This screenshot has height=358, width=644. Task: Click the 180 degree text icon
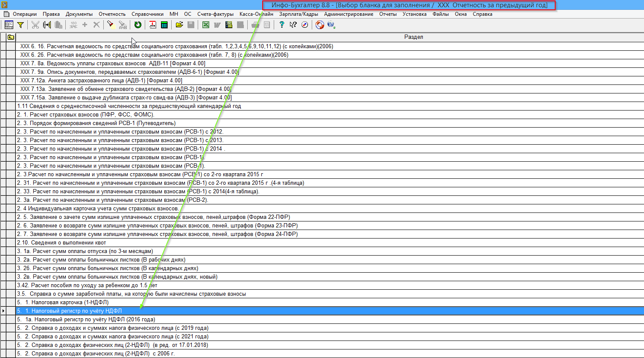pyautogui.click(x=73, y=25)
